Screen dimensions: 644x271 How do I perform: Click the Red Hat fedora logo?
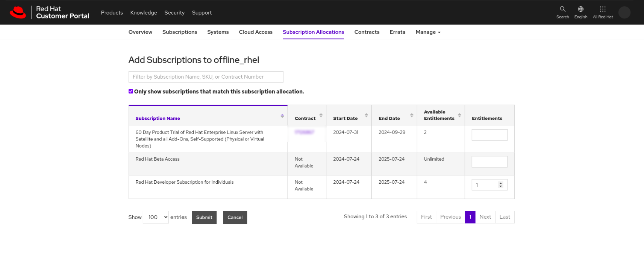coord(18,12)
